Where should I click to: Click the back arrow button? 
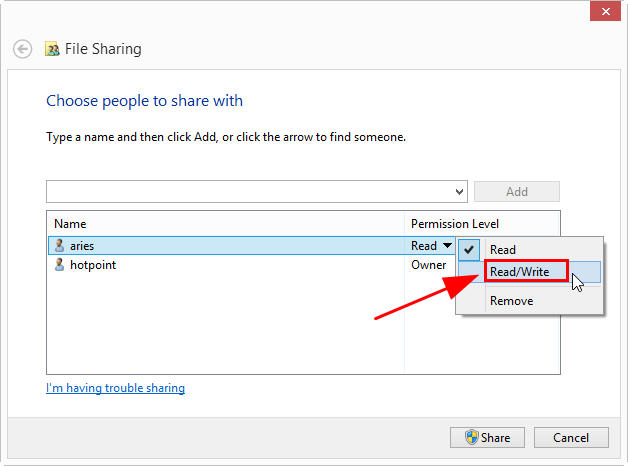22,49
